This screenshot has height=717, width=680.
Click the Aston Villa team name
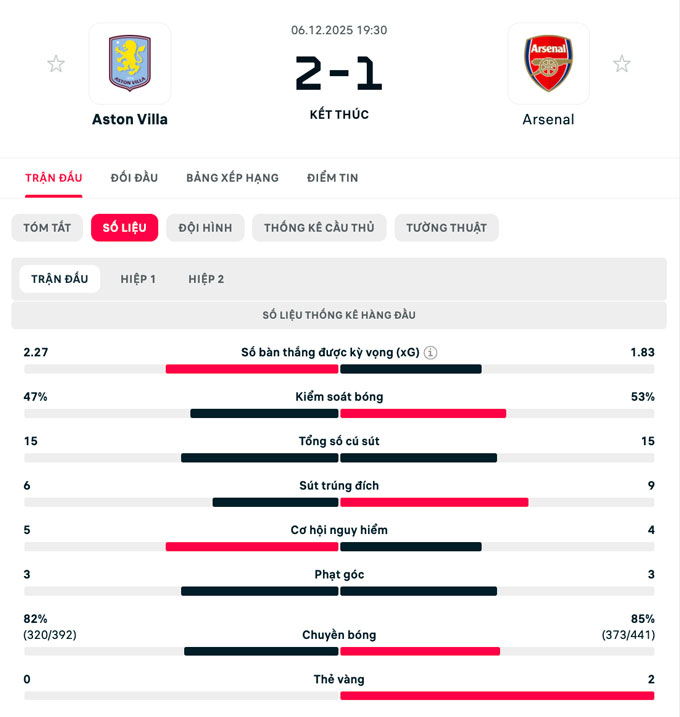pos(130,120)
